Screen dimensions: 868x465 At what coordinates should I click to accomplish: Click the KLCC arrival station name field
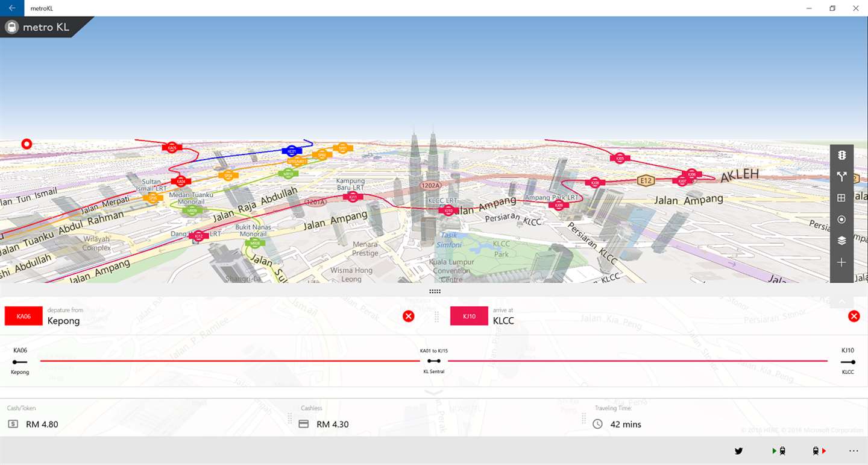click(x=503, y=321)
